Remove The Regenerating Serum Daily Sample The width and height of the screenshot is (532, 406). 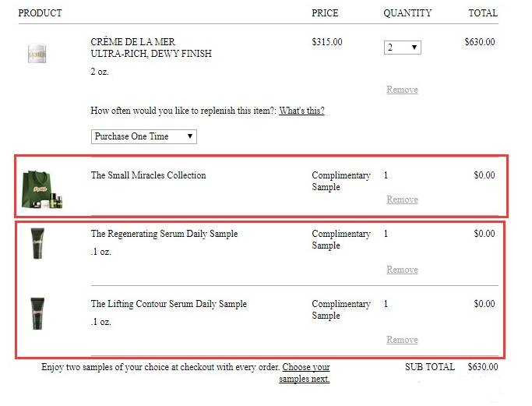click(x=402, y=270)
